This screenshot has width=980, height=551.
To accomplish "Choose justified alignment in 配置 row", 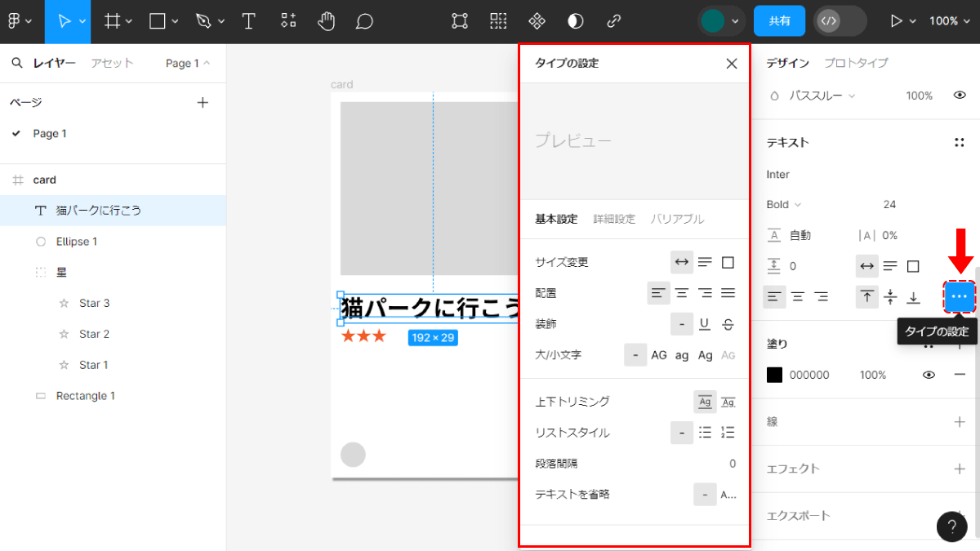I will tap(728, 293).
